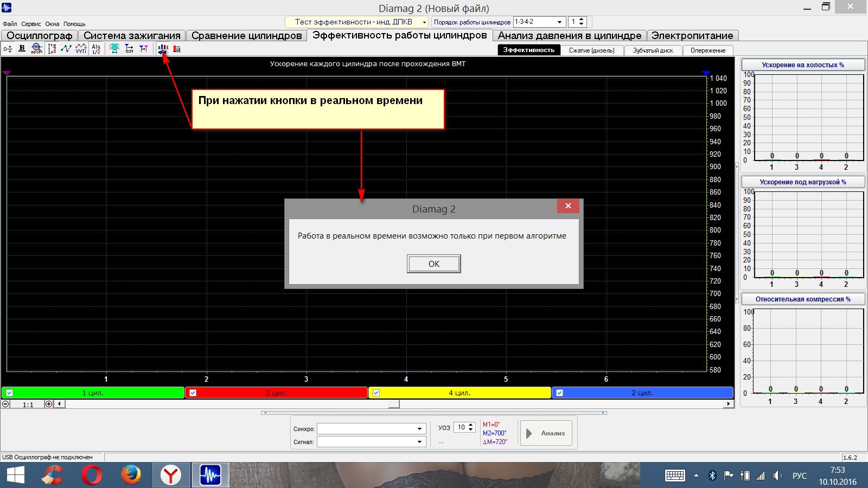Click the real-time bar chart car icon

pyautogui.click(x=163, y=49)
